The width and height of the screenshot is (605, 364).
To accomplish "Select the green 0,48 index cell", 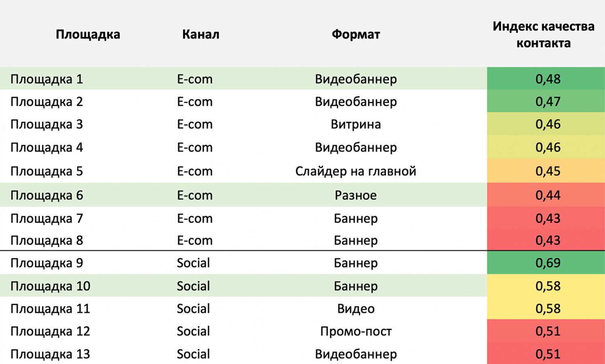I will pyautogui.click(x=548, y=79).
